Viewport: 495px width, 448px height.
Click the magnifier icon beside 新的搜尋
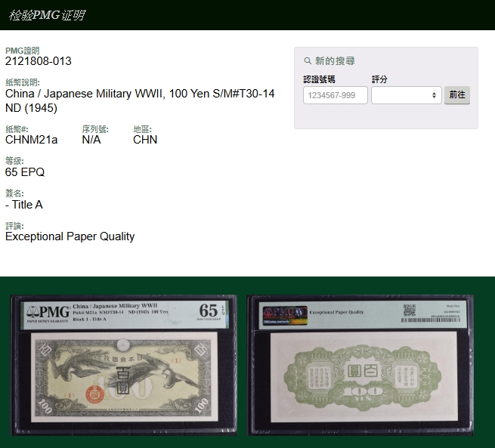[308, 61]
